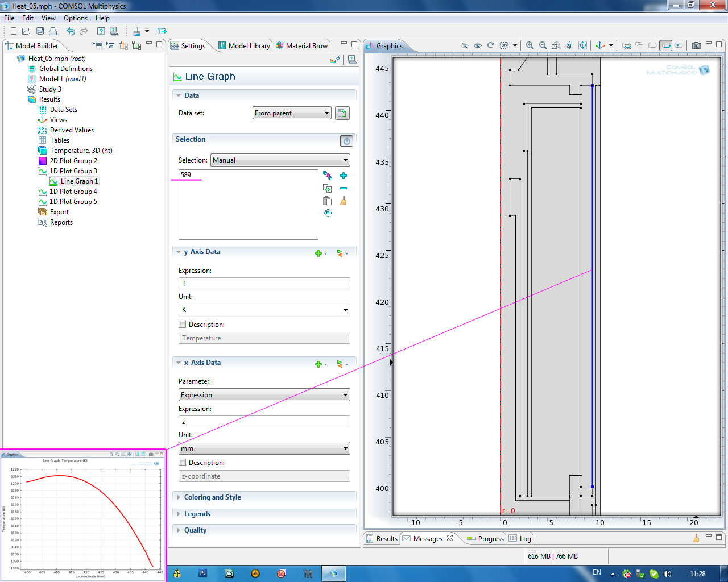The height and width of the screenshot is (582, 728).
Task: Open Photoshop from the Windows taskbar
Action: [x=202, y=573]
